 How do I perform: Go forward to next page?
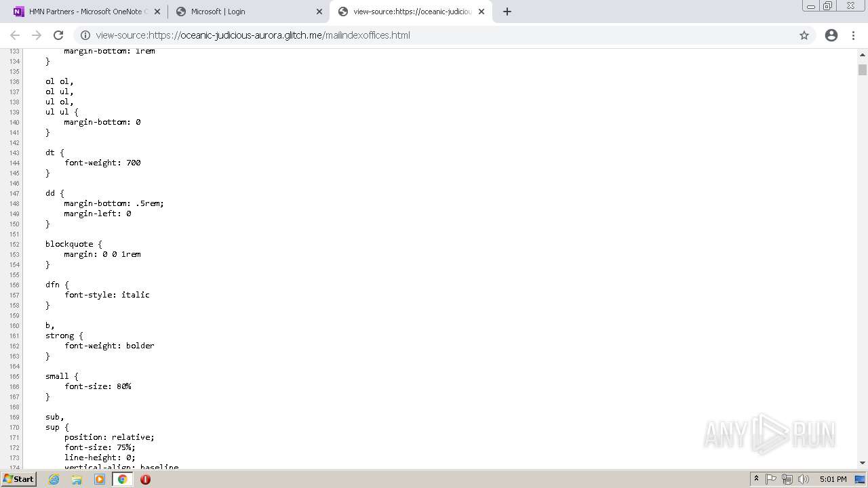click(37, 35)
